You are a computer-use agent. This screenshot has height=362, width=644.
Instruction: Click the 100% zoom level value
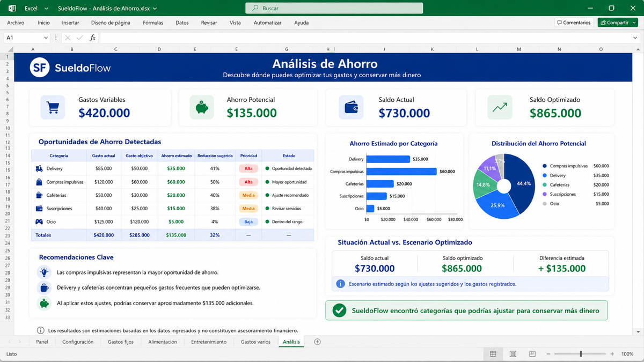pos(627,354)
